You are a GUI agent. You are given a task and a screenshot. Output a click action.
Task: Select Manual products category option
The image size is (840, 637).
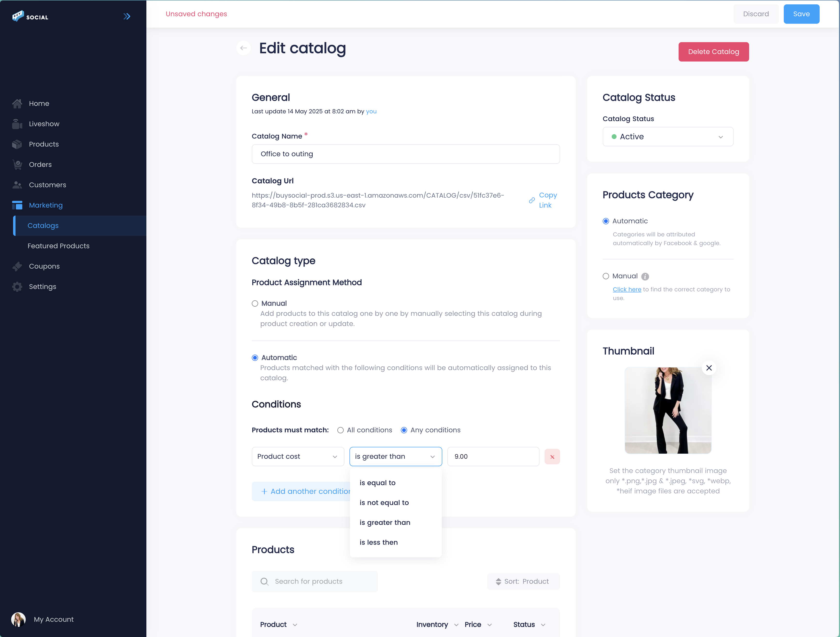(606, 276)
